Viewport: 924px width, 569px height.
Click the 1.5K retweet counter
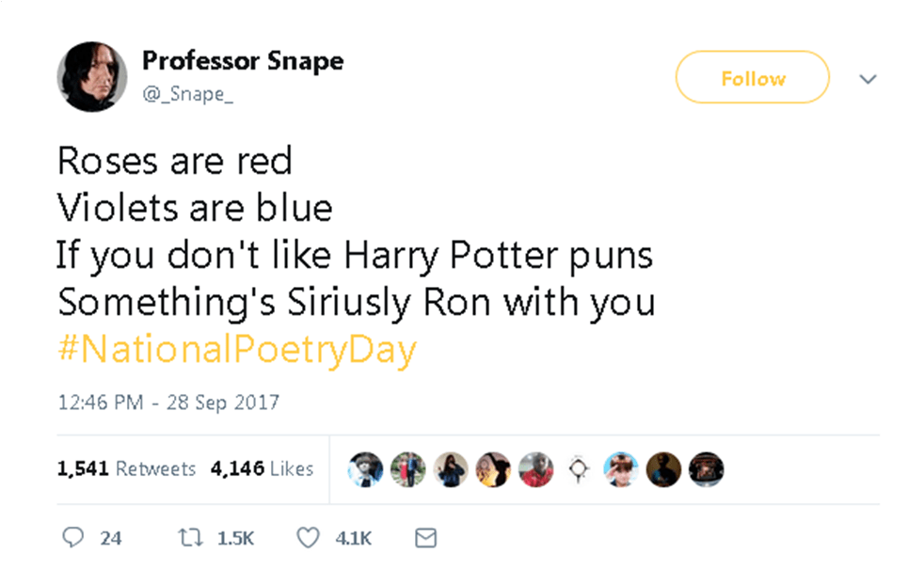[x=236, y=538]
